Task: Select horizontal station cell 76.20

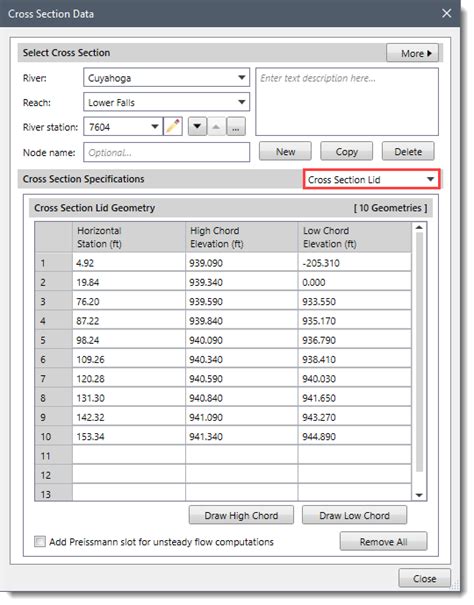Action: (x=129, y=301)
